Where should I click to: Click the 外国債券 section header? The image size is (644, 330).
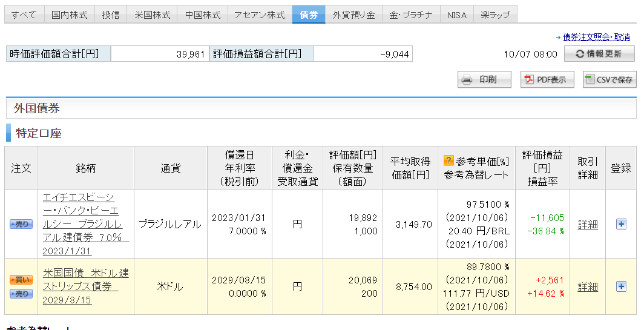coord(321,108)
